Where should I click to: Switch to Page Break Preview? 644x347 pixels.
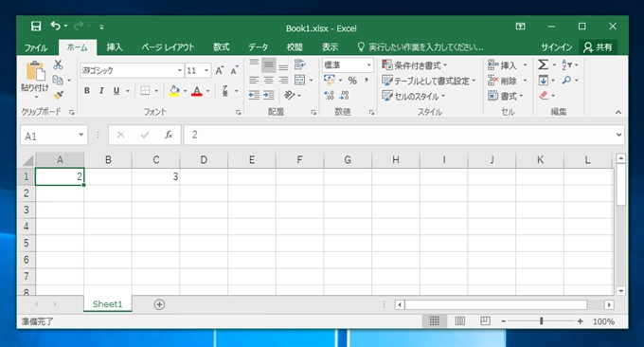click(x=485, y=321)
